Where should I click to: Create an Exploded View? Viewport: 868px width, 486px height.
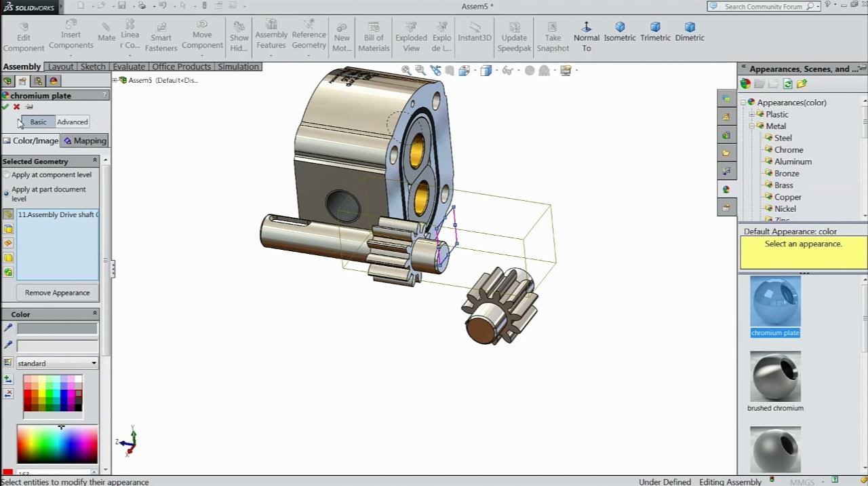point(411,37)
